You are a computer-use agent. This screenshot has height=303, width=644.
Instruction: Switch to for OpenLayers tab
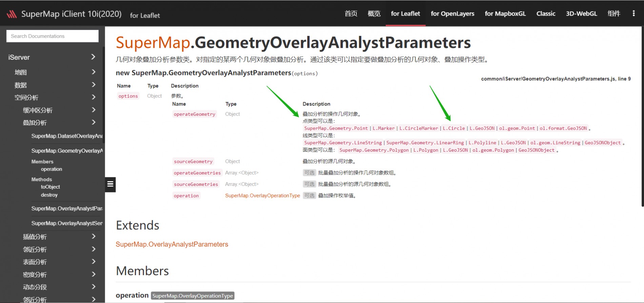coord(452,14)
